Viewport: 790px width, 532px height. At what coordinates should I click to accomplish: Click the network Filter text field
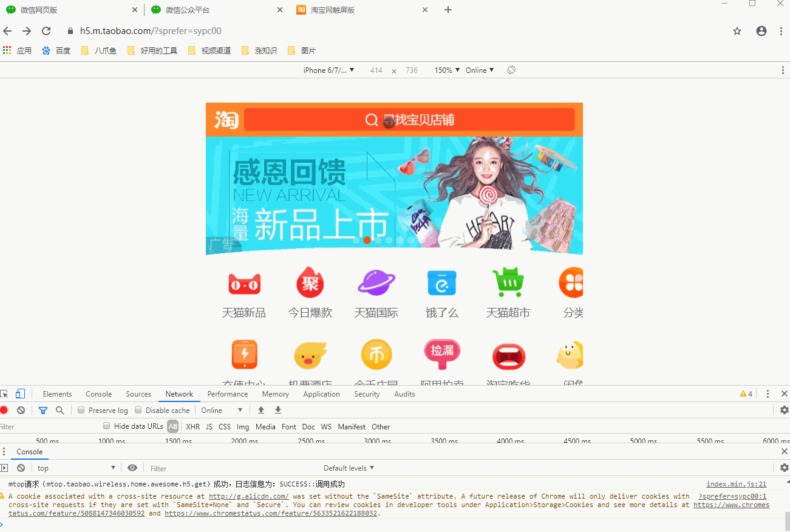point(49,426)
